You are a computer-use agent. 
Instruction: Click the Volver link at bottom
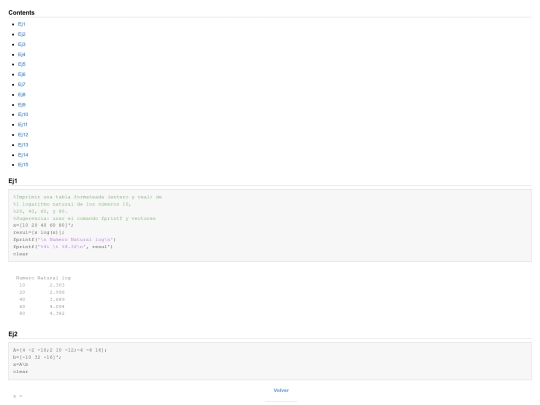click(281, 390)
